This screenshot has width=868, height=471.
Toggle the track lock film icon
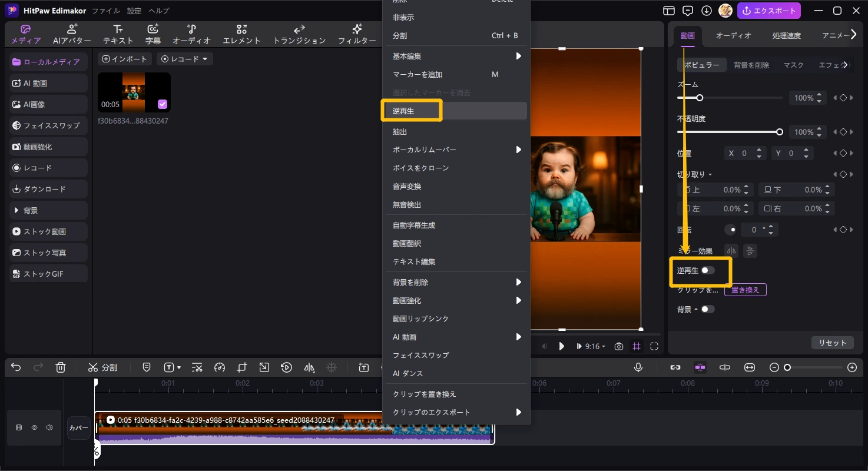(19, 427)
